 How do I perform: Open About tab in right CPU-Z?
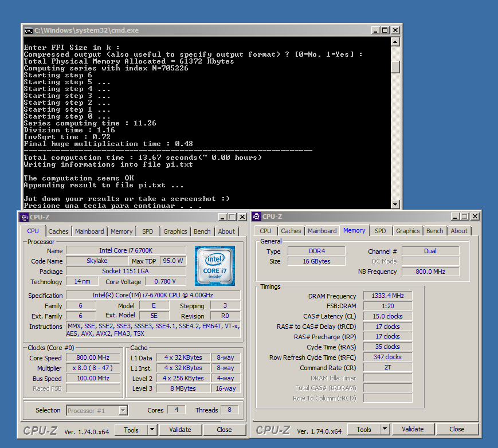(x=459, y=231)
